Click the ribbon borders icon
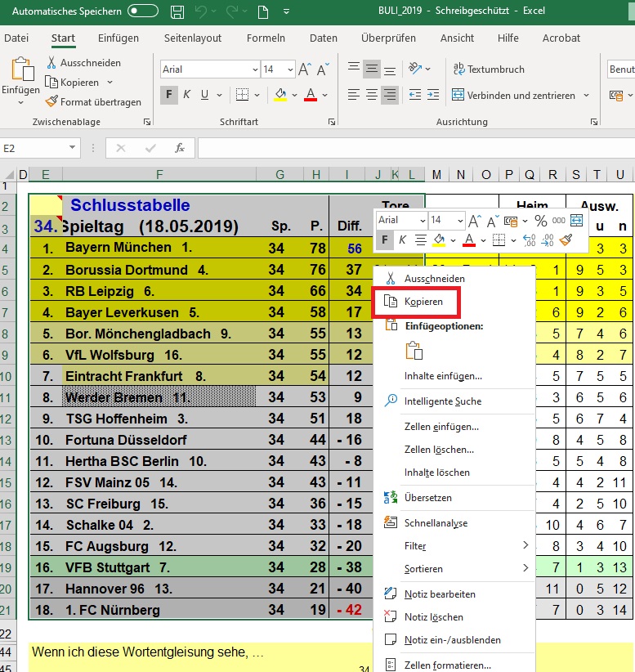This screenshot has width=635, height=672. [x=242, y=94]
